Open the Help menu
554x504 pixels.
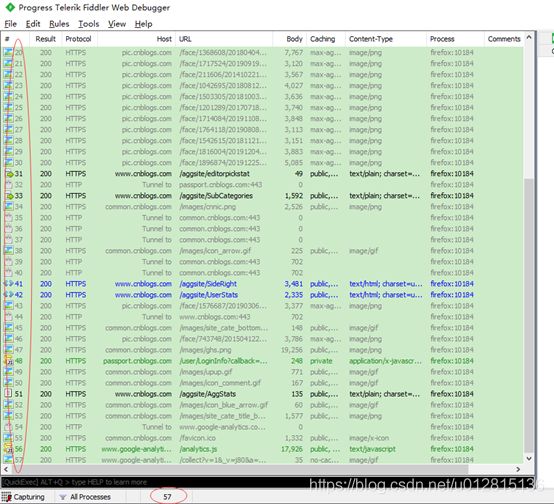pyautogui.click(x=143, y=24)
